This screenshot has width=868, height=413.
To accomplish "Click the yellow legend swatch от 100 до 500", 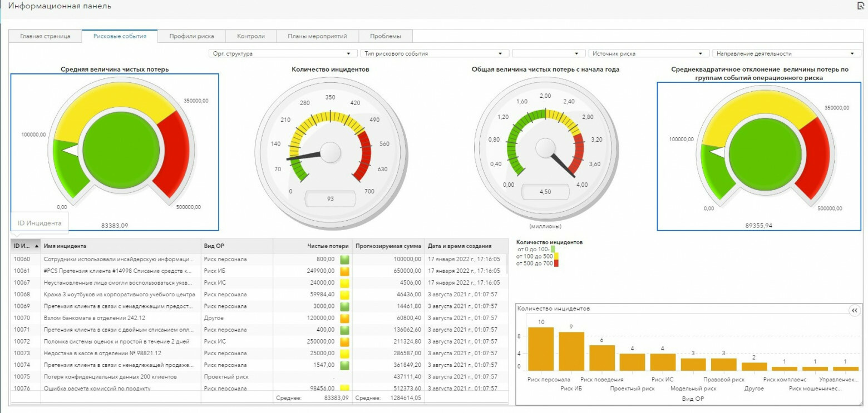I will 556,256.
